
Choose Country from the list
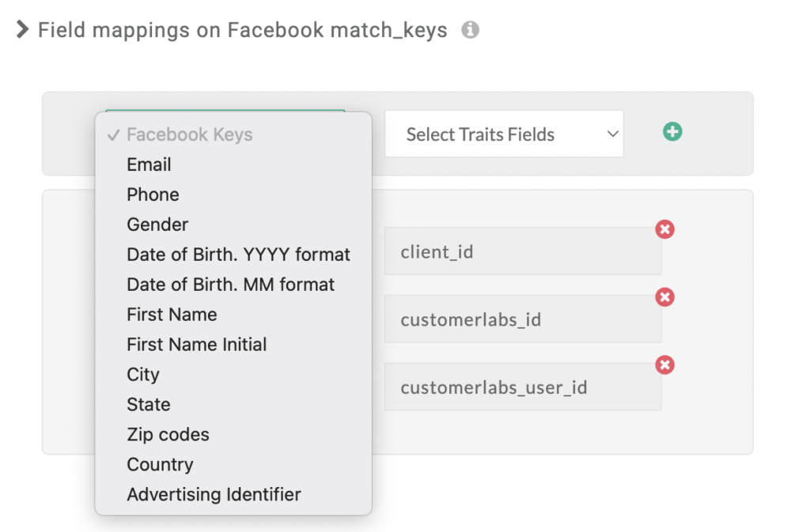click(233, 464)
